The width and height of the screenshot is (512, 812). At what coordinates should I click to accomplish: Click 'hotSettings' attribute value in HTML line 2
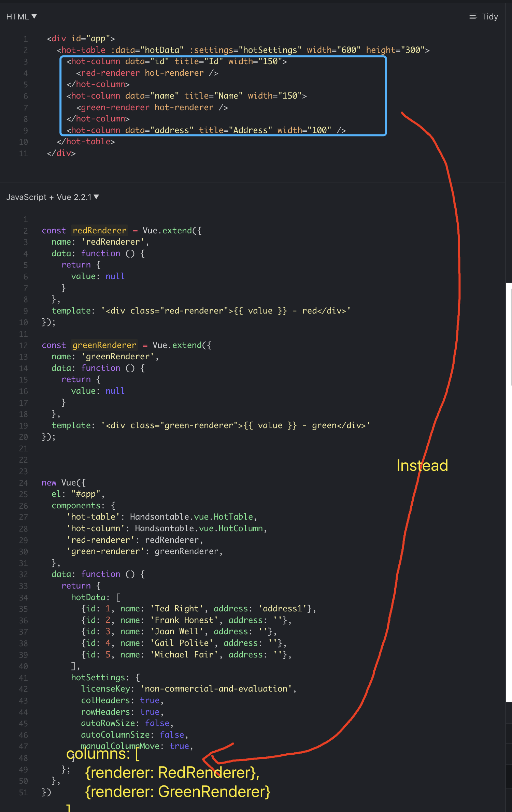coord(270,50)
